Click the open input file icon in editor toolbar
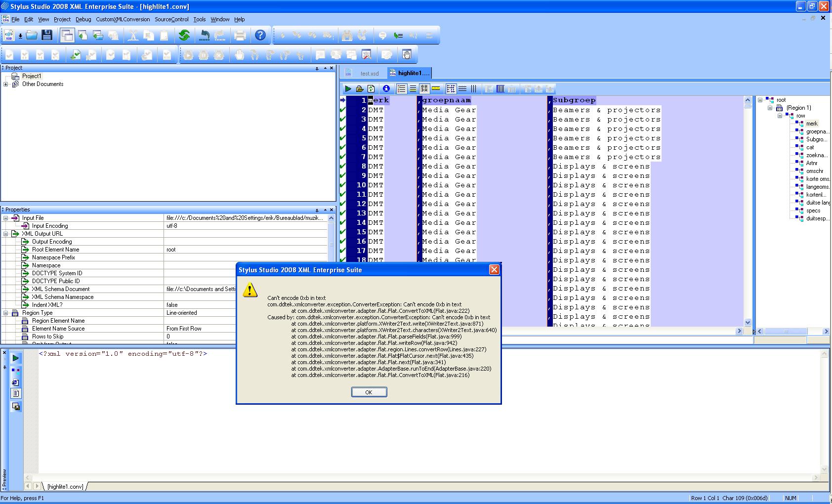This screenshot has width=832, height=504. click(360, 89)
